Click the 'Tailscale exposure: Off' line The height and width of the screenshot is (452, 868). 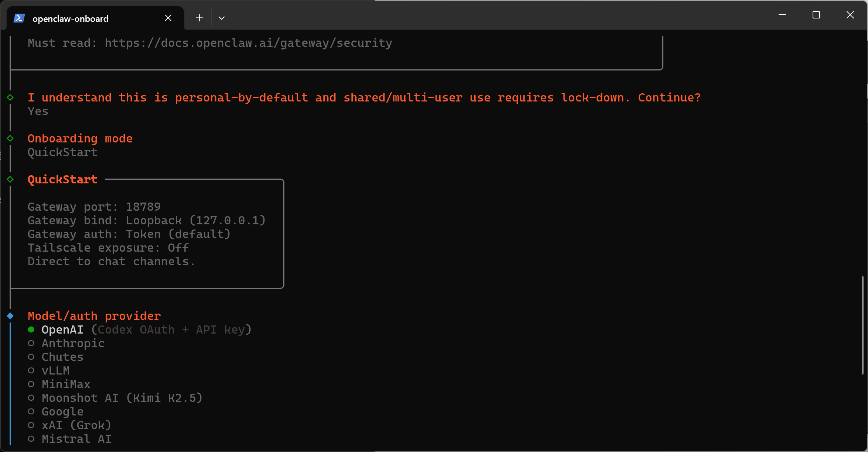pyautogui.click(x=108, y=248)
